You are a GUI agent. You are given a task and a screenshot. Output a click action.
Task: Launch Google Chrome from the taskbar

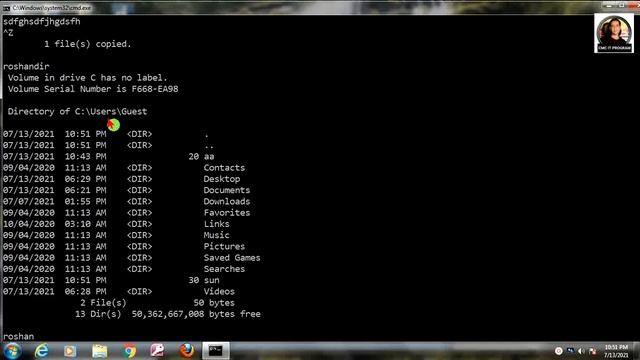coord(129,351)
